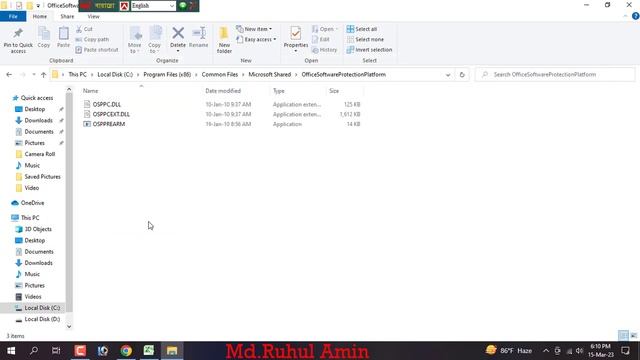Create a New folder
The width and height of the screenshot is (640, 360).
(x=224, y=40)
